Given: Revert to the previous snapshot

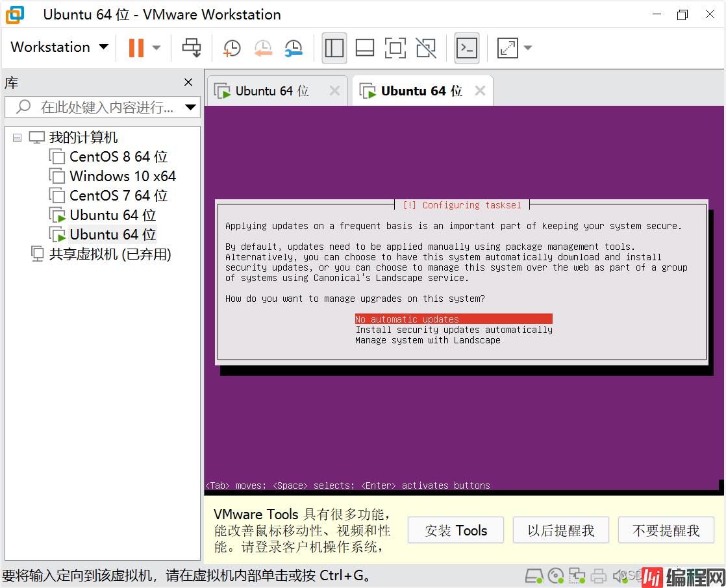Looking at the screenshot, I should 262,47.
